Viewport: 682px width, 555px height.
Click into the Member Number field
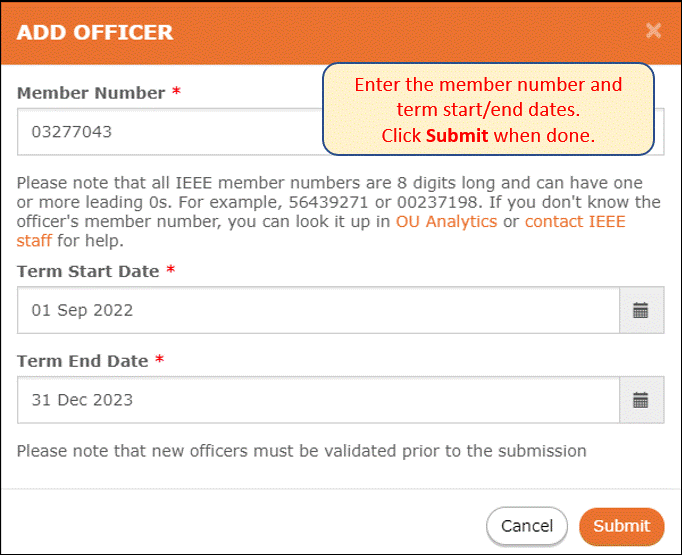pyautogui.click(x=170, y=132)
